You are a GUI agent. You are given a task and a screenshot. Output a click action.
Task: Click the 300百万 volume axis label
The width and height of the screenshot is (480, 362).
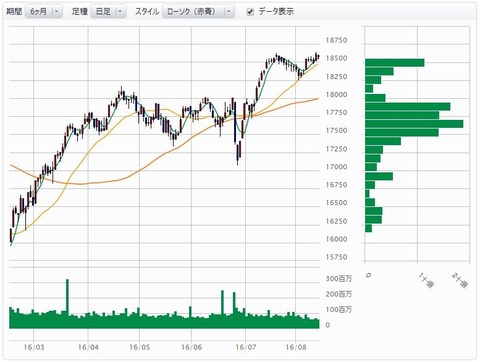click(339, 278)
